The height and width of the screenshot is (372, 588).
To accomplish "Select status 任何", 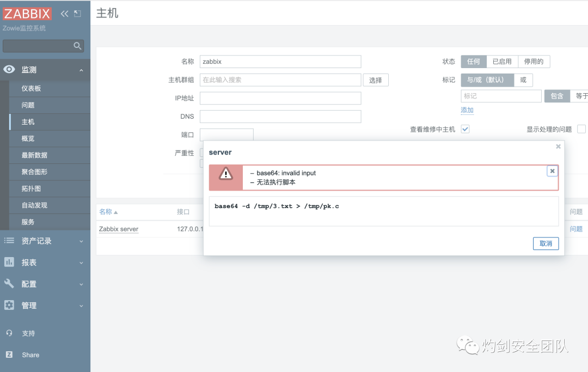I will coord(474,62).
